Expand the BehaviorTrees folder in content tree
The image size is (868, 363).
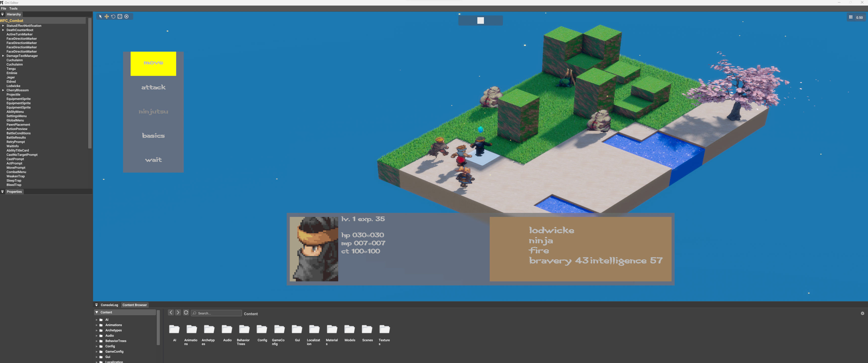(x=96, y=341)
